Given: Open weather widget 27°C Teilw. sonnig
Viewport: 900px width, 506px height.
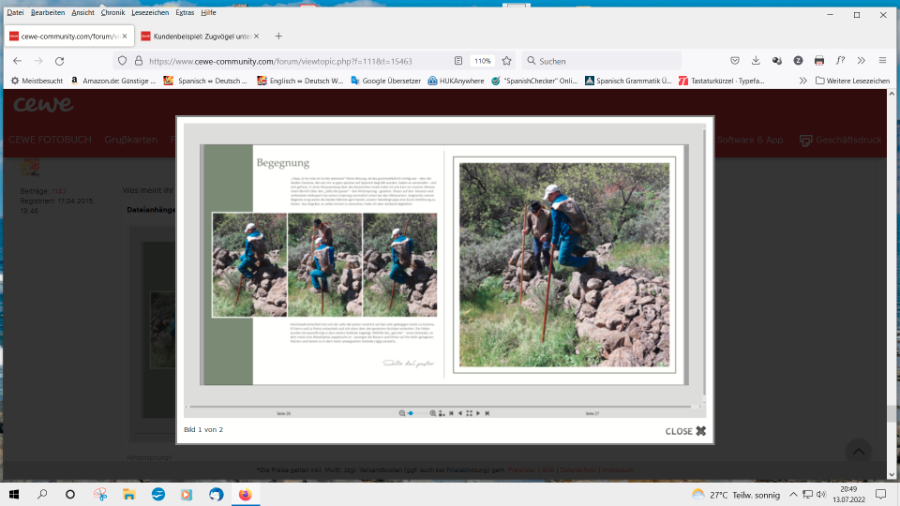Looking at the screenshot, I should pos(736,495).
